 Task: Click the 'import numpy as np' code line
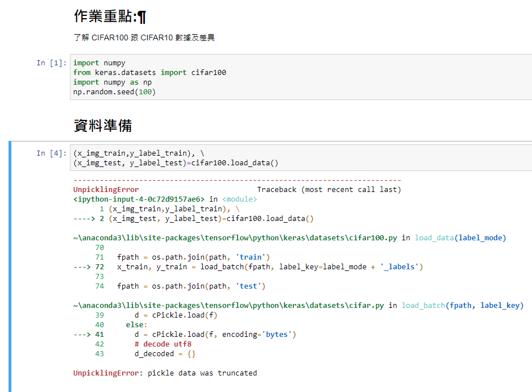pyautogui.click(x=113, y=82)
